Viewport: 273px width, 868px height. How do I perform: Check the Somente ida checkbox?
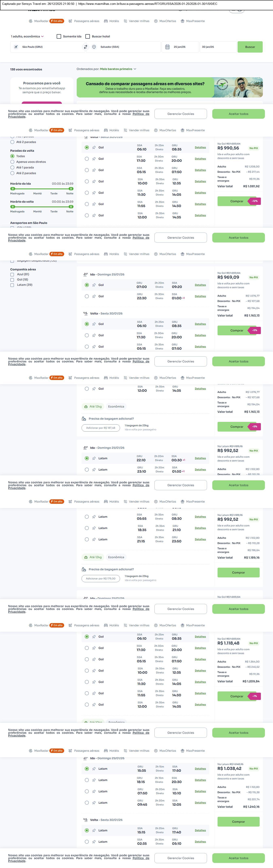click(x=59, y=36)
